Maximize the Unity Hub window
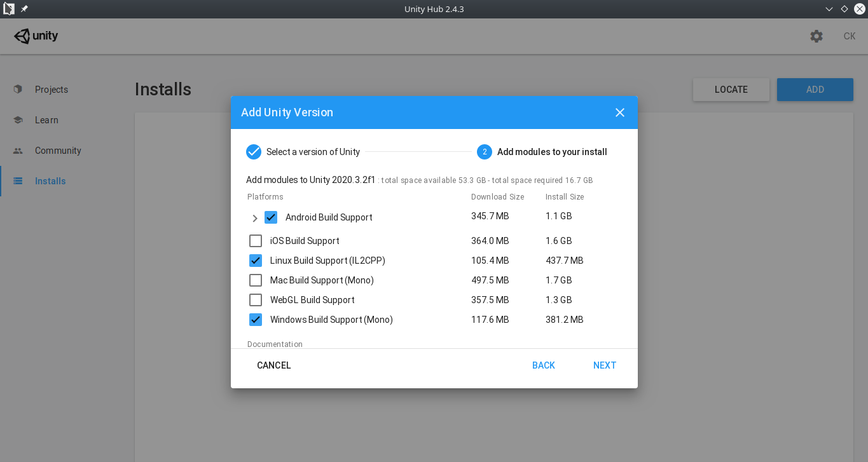 844,9
